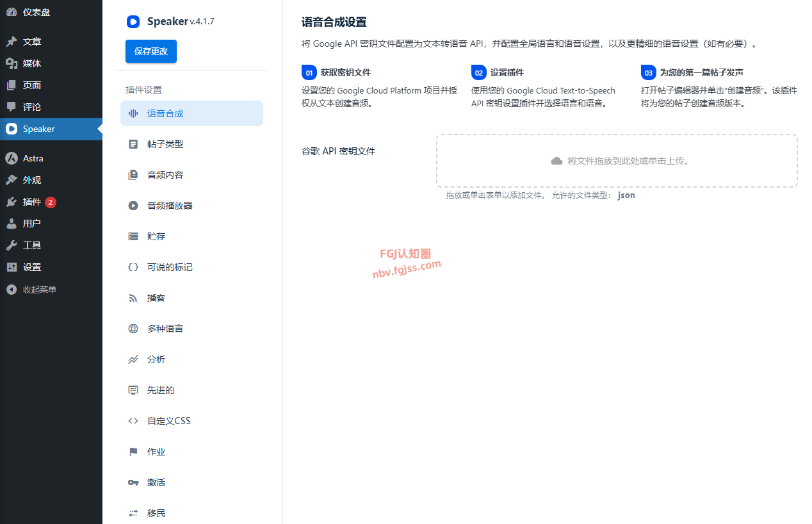Viewport: 812px width, 524px height.
Task: Click the swap arrows icon beside 移民
Action: tap(133, 513)
